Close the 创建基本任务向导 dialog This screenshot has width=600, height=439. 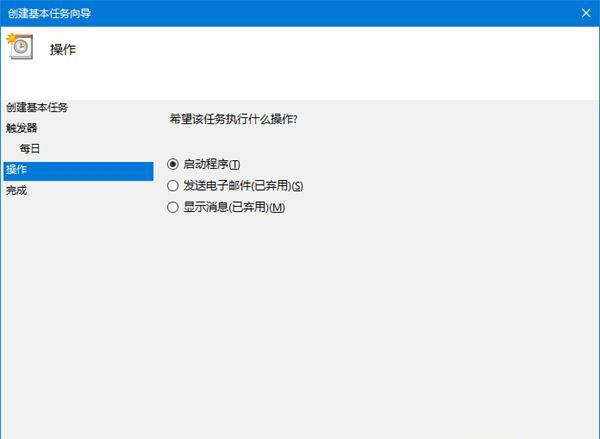coord(584,13)
